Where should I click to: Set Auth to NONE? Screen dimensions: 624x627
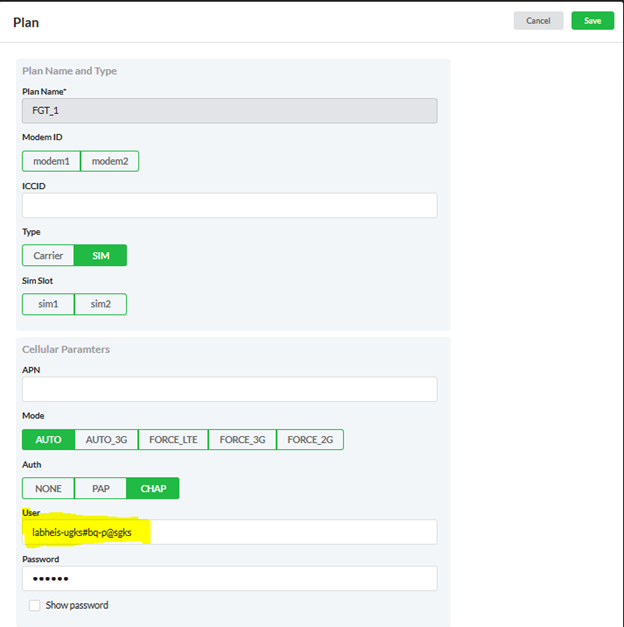pos(48,488)
